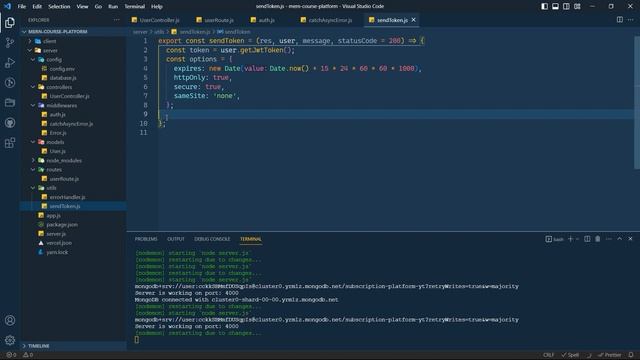This screenshot has height=360, width=640.
Task: Split the editor to the right
Action: pos(620,20)
